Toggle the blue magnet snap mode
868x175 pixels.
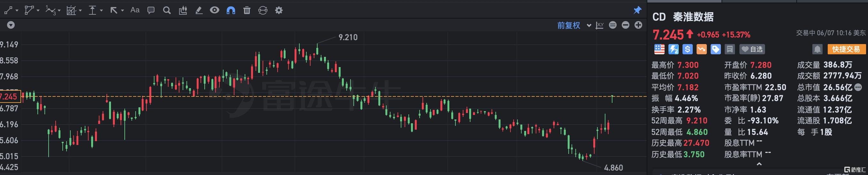(231, 11)
